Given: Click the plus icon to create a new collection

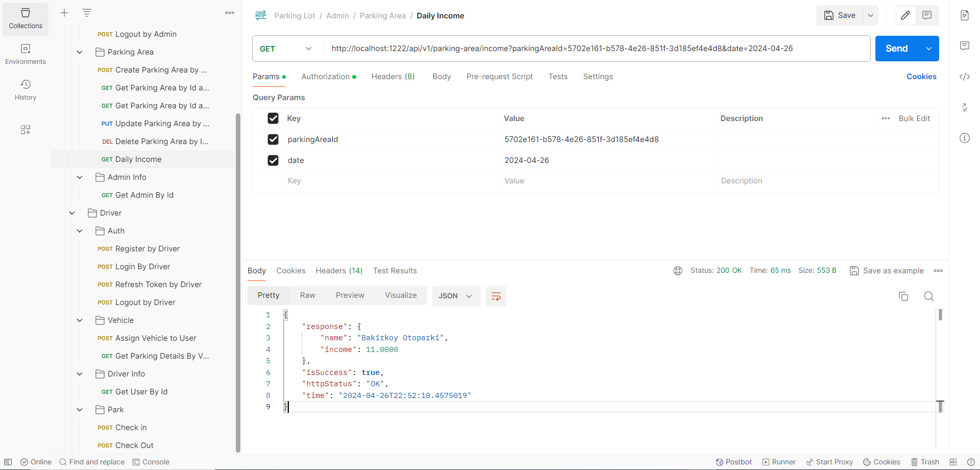Looking at the screenshot, I should [64, 13].
